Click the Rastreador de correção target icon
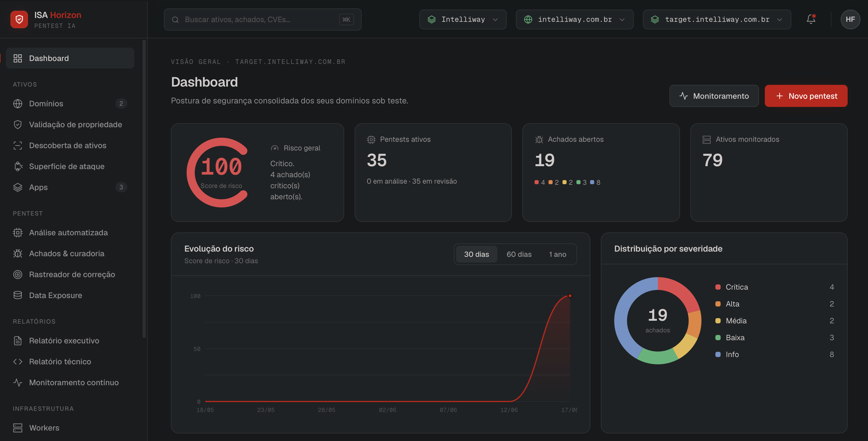This screenshot has width=868, height=441. pos(17,274)
